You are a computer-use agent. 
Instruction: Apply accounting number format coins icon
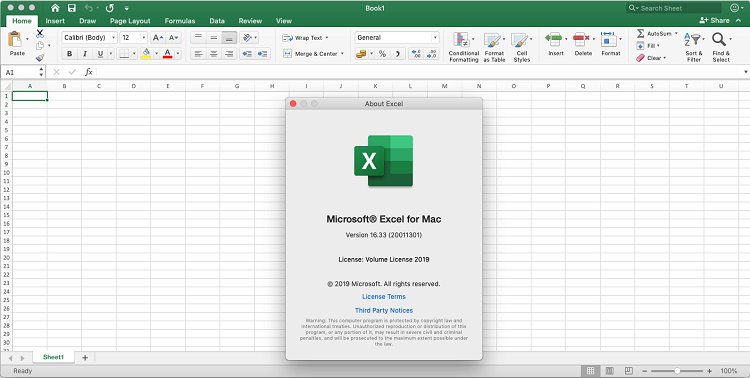pos(361,54)
